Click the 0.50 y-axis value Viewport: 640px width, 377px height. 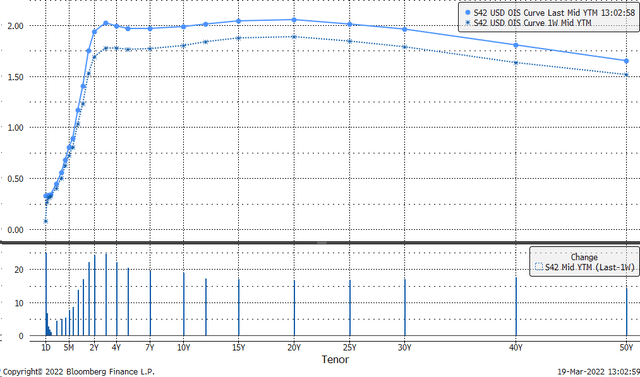[x=16, y=179]
